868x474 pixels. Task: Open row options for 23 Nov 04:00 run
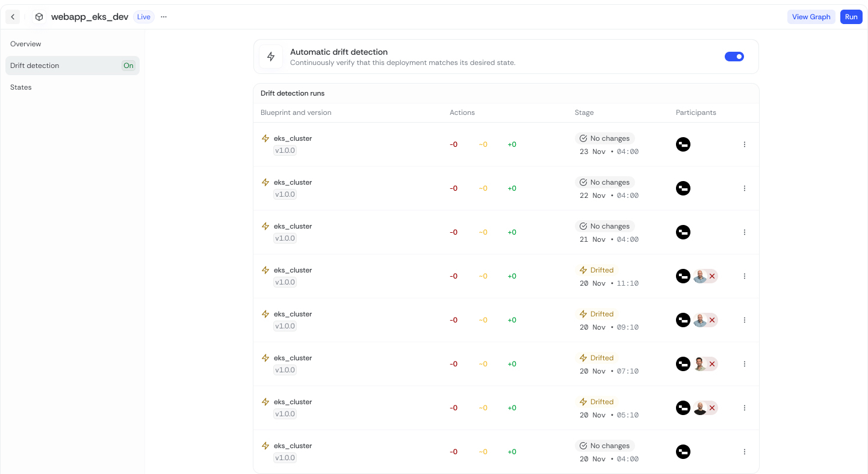[x=744, y=144]
